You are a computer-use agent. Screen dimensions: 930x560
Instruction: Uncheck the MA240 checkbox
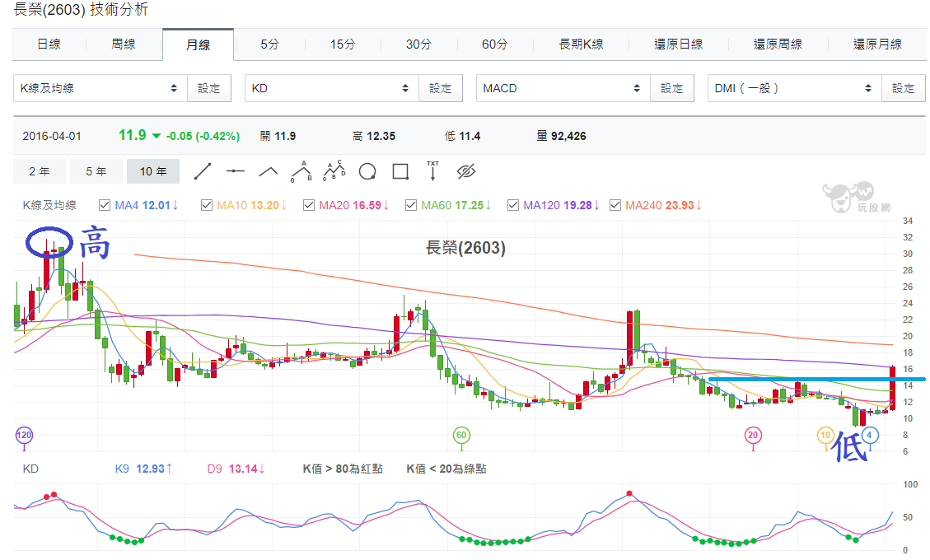click(615, 205)
